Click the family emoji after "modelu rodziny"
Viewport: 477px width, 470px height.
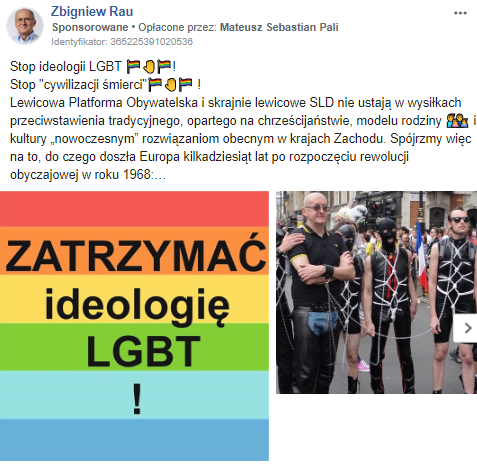click(x=457, y=121)
